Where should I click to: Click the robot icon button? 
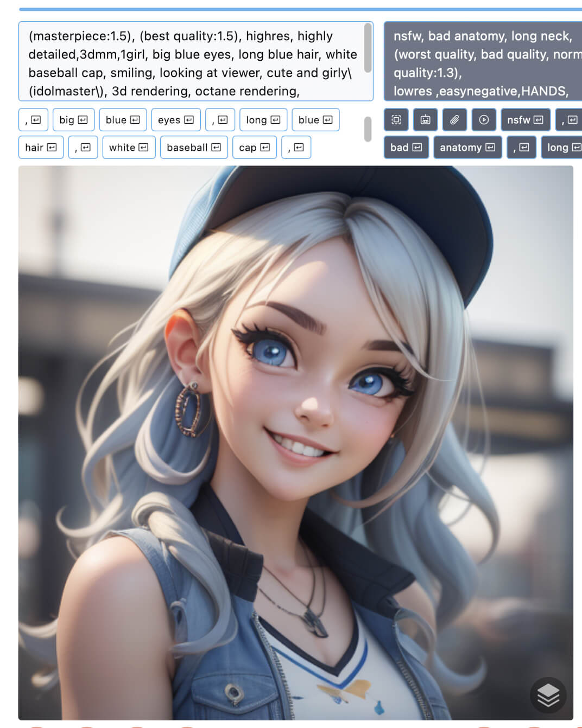425,120
